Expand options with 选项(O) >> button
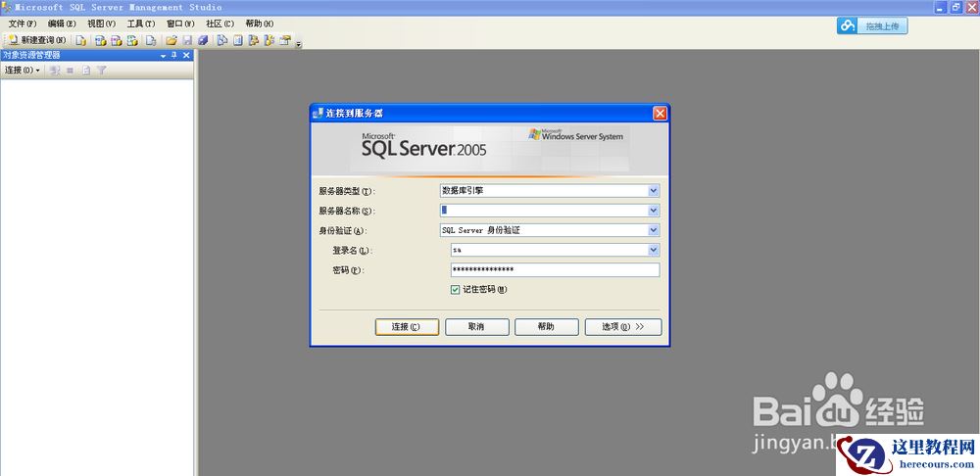 point(623,327)
